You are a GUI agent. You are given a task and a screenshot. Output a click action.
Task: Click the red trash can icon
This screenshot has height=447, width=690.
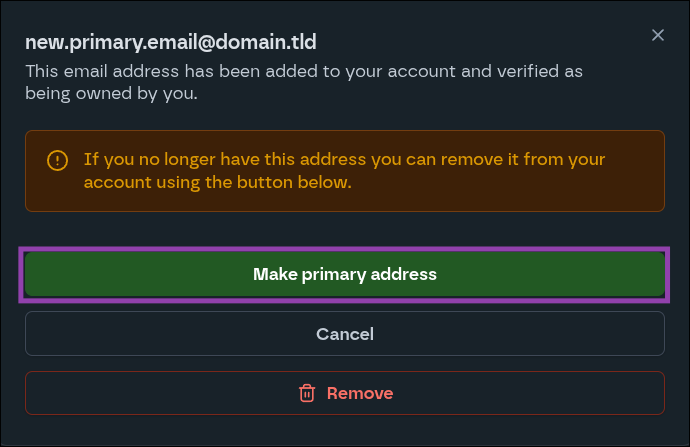point(307,393)
